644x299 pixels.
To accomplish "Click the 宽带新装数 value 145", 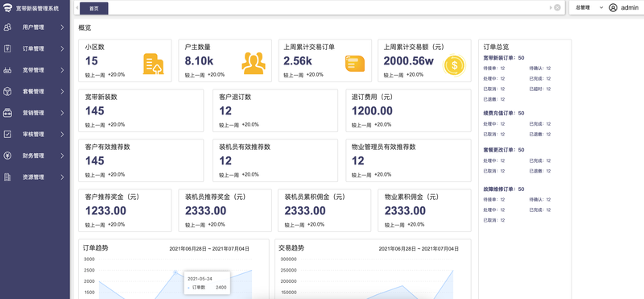I will [x=95, y=111].
